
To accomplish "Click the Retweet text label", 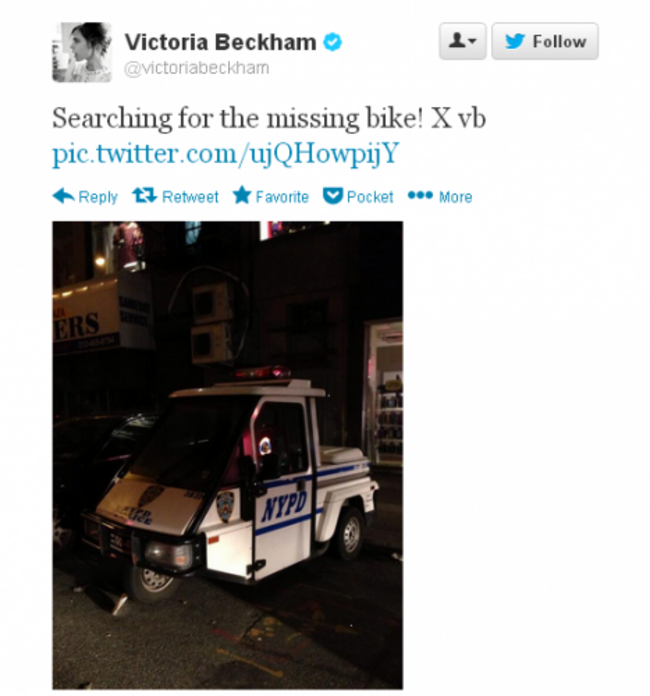I will coord(190,197).
